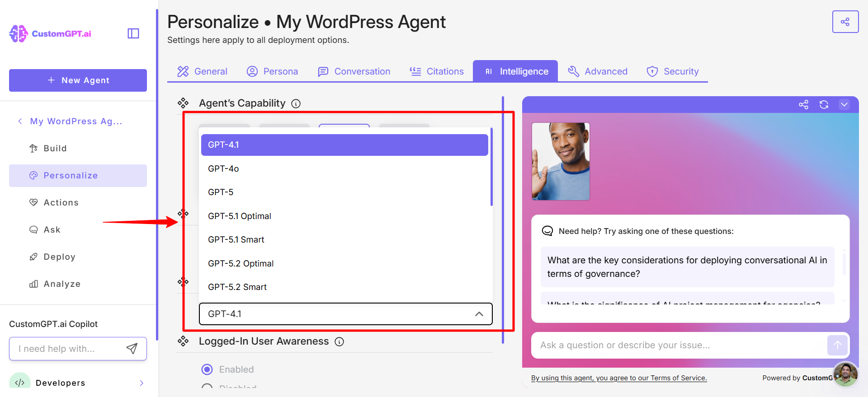Click the Actions heart icon

pyautogui.click(x=33, y=202)
